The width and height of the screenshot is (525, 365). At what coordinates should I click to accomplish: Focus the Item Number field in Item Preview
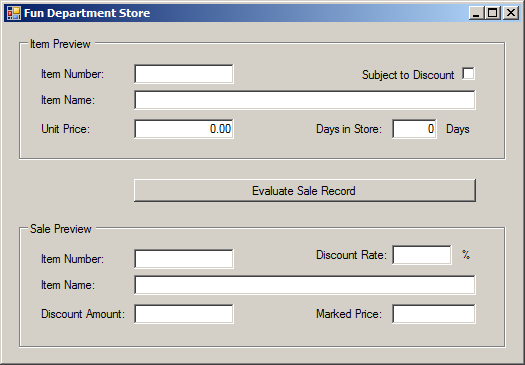click(184, 74)
